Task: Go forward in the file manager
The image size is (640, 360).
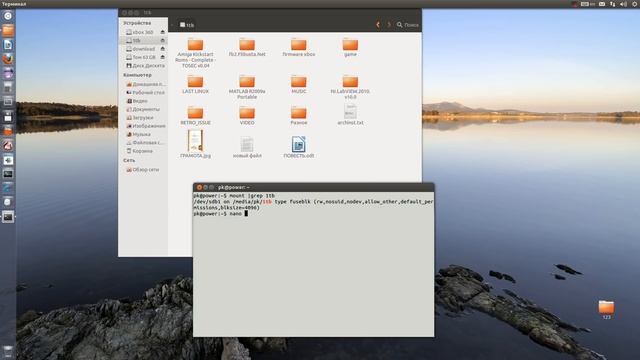Action: tap(389, 25)
